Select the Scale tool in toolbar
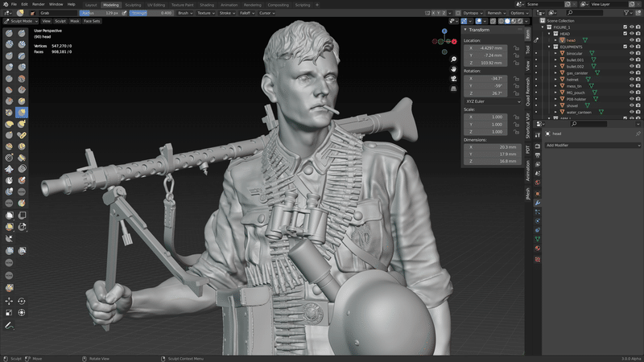The height and width of the screenshot is (362, 644). coord(9,313)
